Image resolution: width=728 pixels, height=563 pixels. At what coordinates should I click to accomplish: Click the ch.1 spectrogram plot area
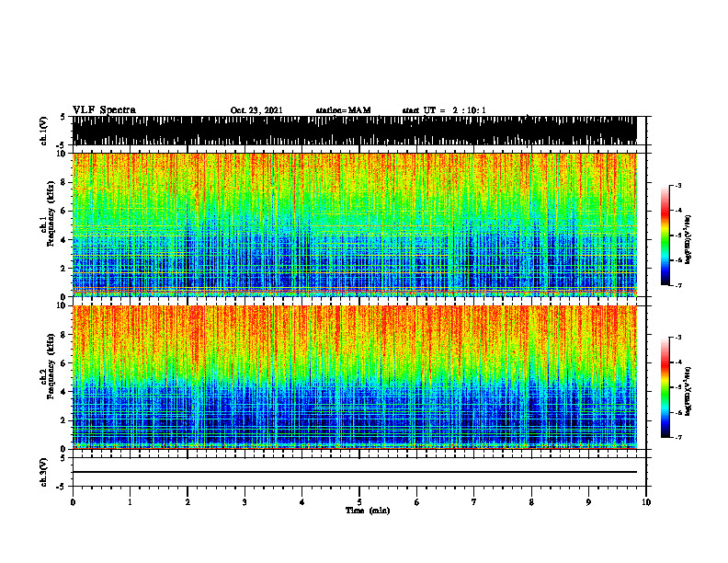tap(355, 224)
